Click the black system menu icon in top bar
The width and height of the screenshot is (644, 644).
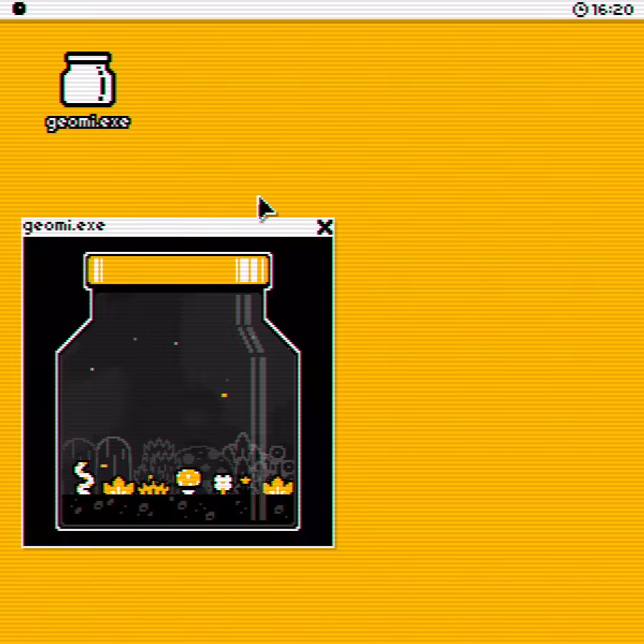[19, 9]
